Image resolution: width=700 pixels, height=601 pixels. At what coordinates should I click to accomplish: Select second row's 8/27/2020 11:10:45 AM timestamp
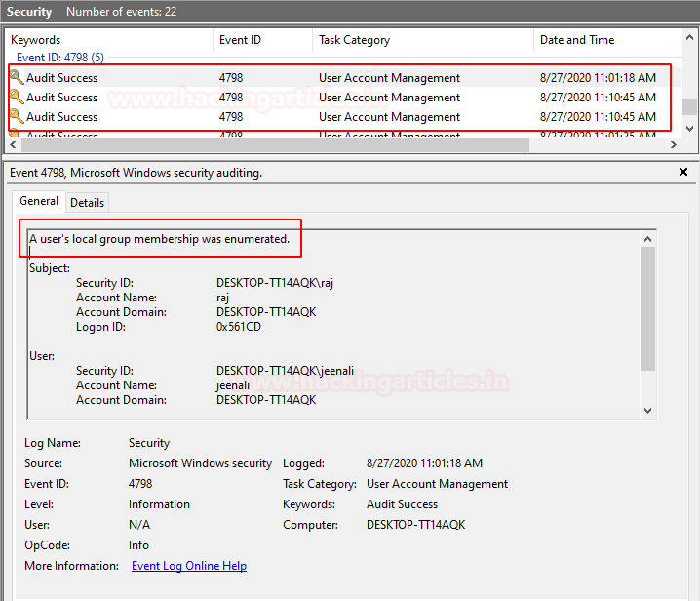tap(598, 98)
